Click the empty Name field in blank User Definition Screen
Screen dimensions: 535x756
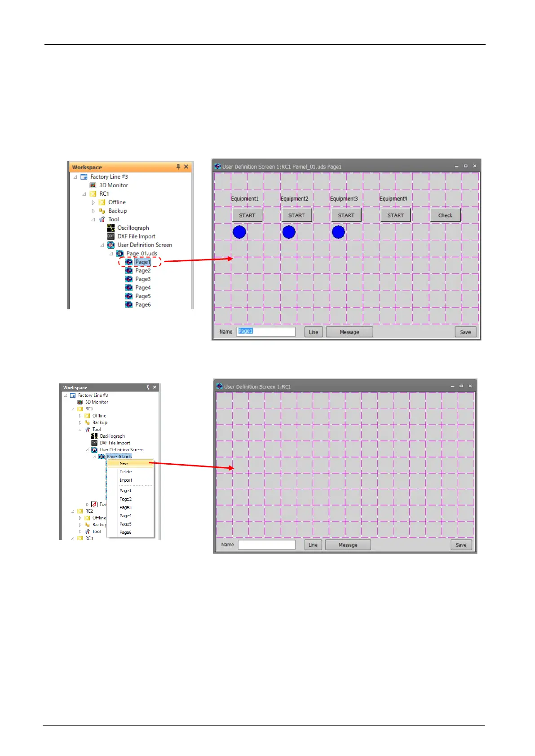coord(267,545)
